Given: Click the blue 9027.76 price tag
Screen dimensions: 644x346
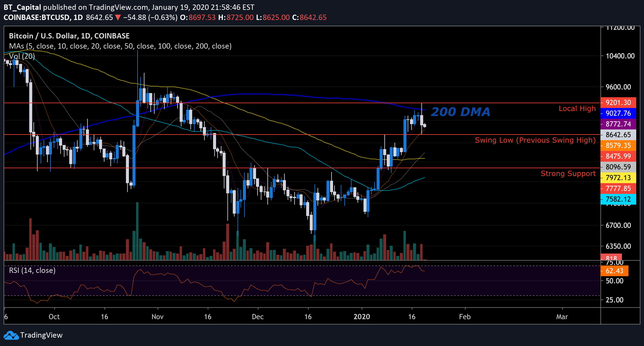Looking at the screenshot, I should pos(618,113).
